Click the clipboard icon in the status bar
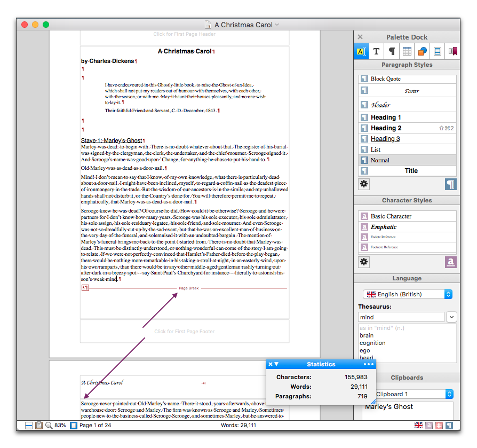 pyautogui.click(x=38, y=425)
